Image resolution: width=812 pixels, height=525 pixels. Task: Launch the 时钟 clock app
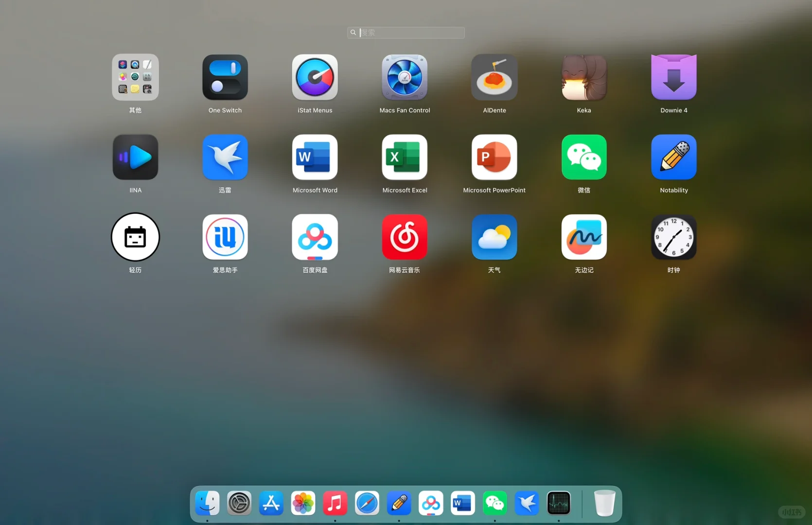pos(673,237)
